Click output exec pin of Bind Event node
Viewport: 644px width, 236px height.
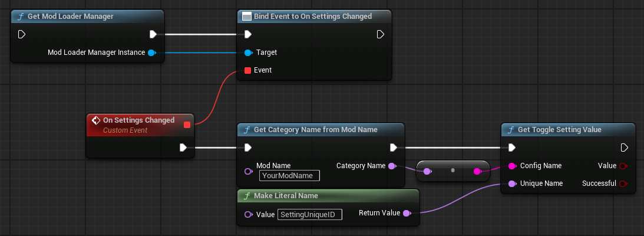point(380,34)
